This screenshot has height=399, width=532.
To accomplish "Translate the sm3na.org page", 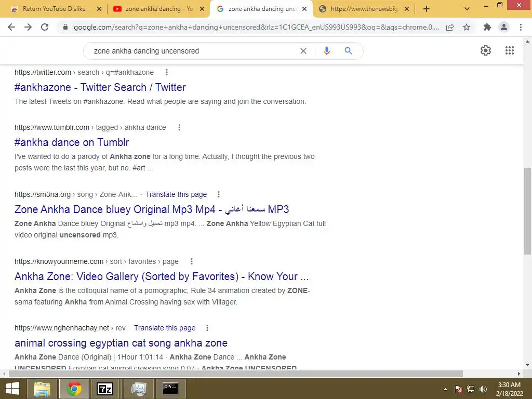I will [176, 194].
